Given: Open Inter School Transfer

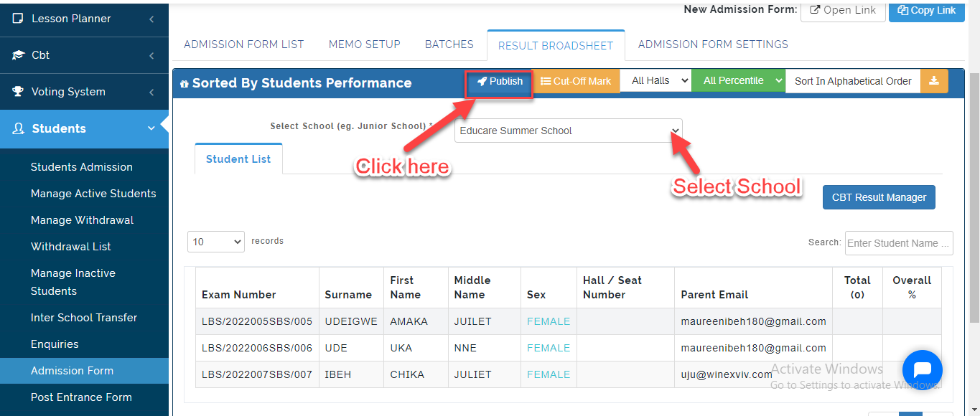Looking at the screenshot, I should (84, 318).
